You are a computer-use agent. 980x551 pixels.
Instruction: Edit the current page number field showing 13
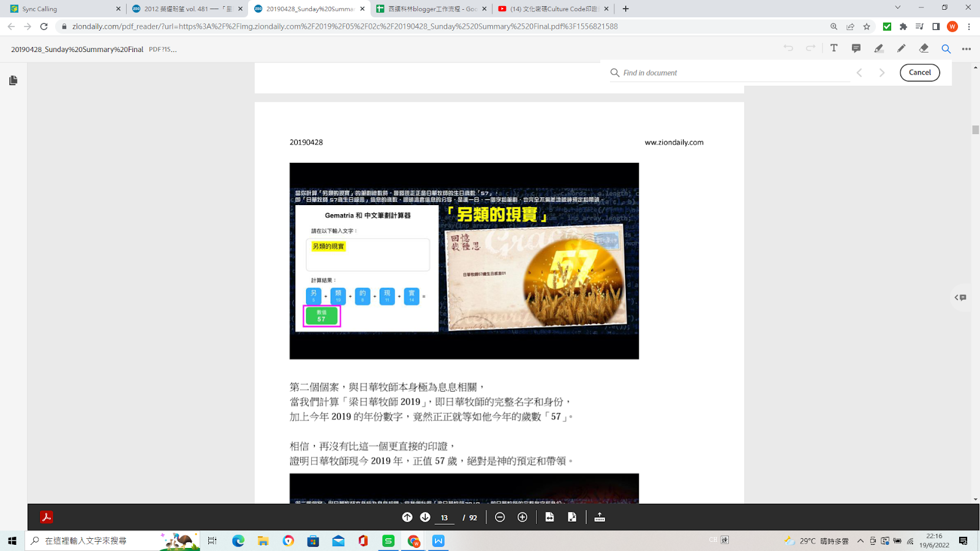click(x=445, y=517)
